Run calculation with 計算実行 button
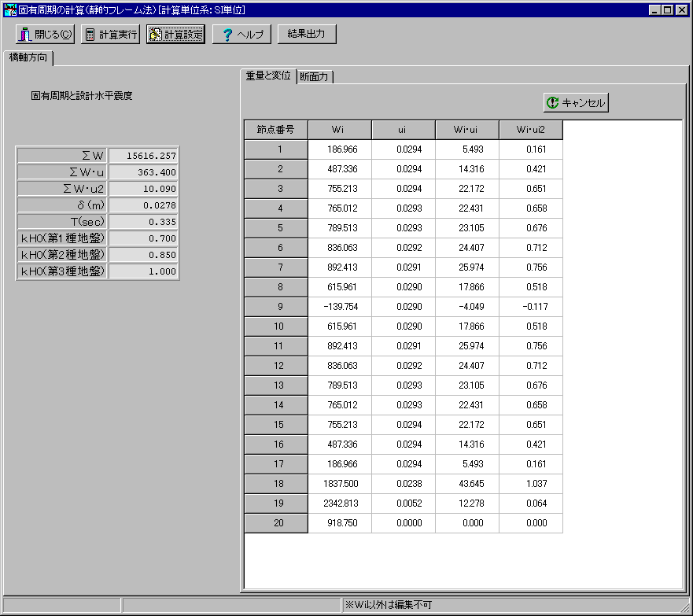This screenshot has width=693, height=616. pos(110,35)
